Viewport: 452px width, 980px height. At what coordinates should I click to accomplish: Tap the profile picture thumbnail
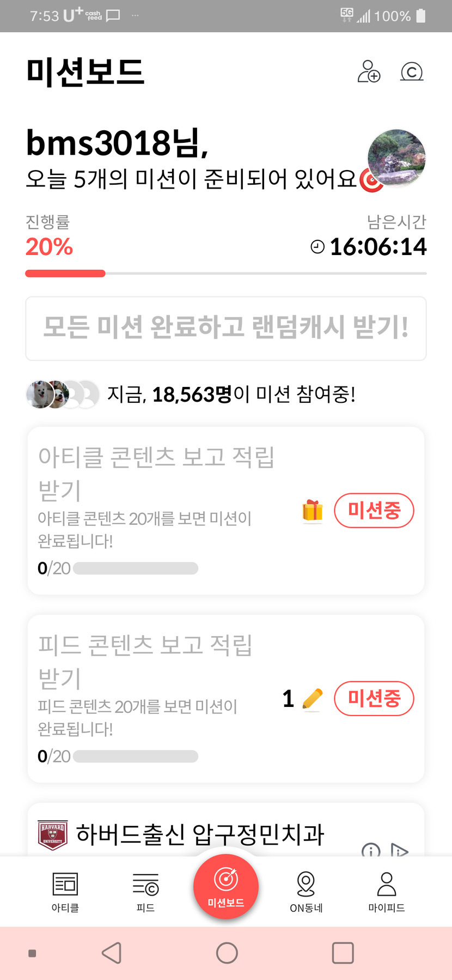click(396, 158)
